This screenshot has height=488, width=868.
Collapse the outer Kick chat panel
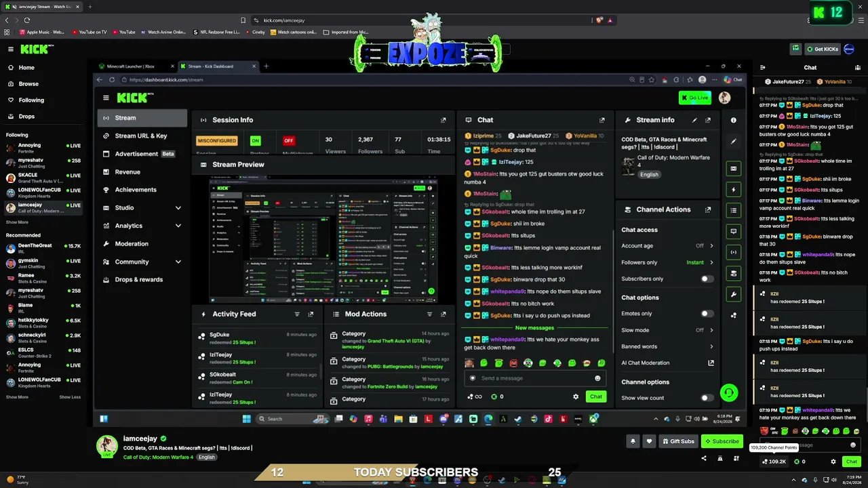coord(763,68)
